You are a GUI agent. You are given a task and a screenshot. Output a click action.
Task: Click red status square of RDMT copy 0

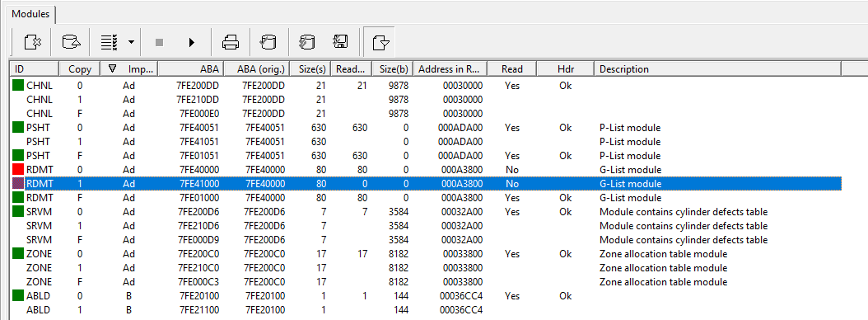(18, 169)
